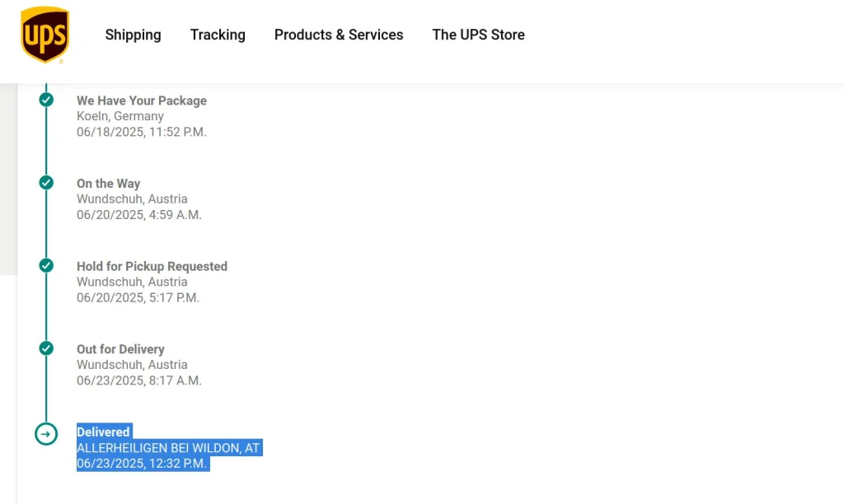This screenshot has height=504, width=844.
Task: Click the UPS shield logo
Action: click(x=45, y=35)
